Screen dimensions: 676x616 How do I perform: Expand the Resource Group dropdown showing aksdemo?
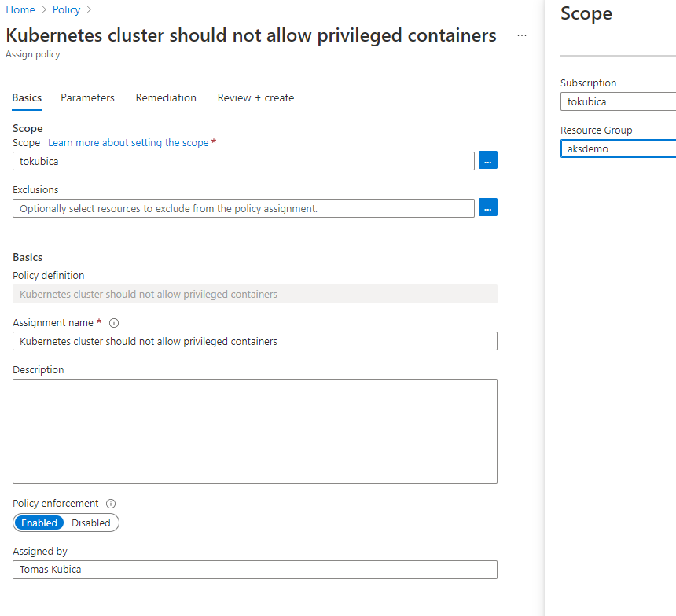tap(618, 148)
